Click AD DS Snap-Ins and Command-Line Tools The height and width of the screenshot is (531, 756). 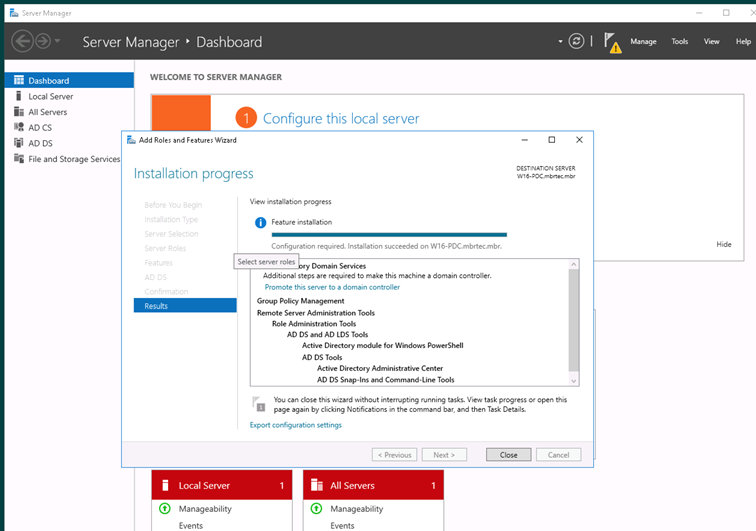(x=386, y=380)
